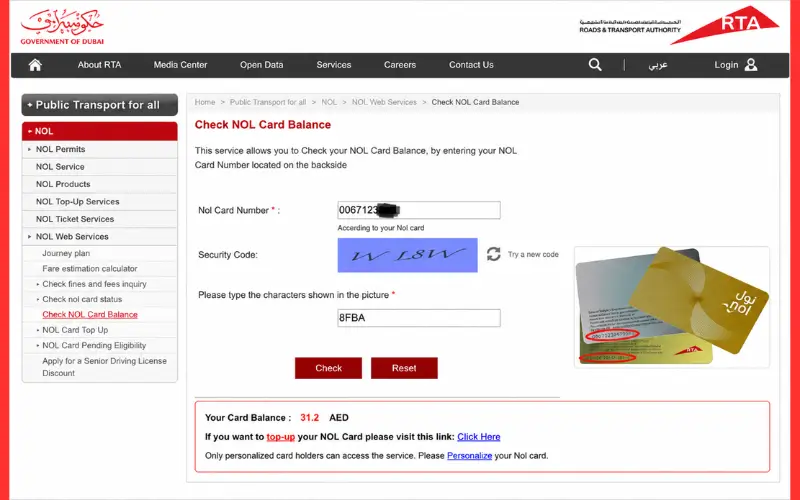Open NOL Products sidebar item

[99, 184]
